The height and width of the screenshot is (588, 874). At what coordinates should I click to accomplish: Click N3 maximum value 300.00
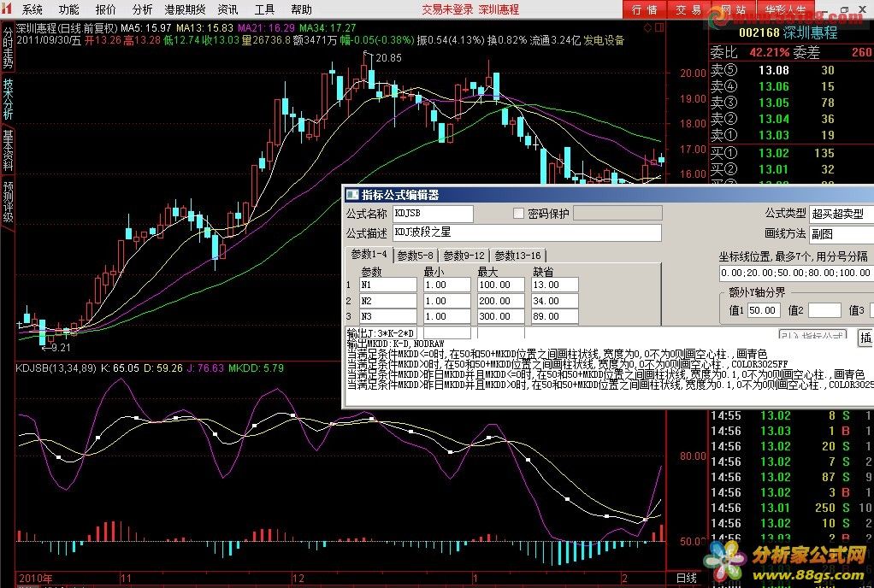coord(500,316)
